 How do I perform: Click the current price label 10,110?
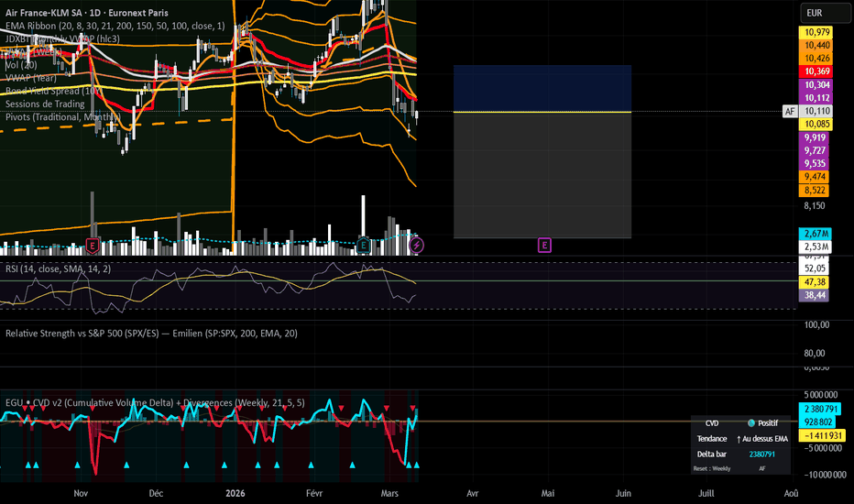[x=817, y=111]
